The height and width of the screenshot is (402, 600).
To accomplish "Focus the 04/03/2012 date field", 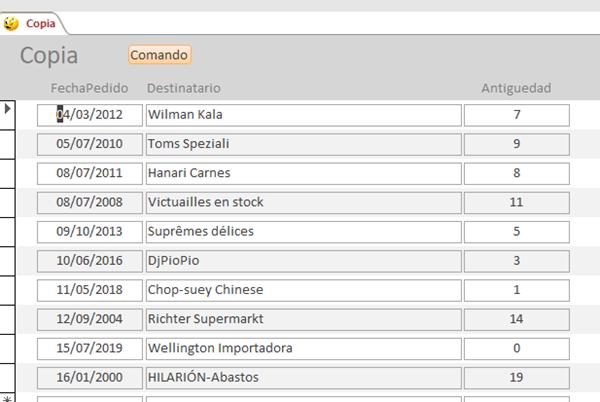I will coord(90,115).
